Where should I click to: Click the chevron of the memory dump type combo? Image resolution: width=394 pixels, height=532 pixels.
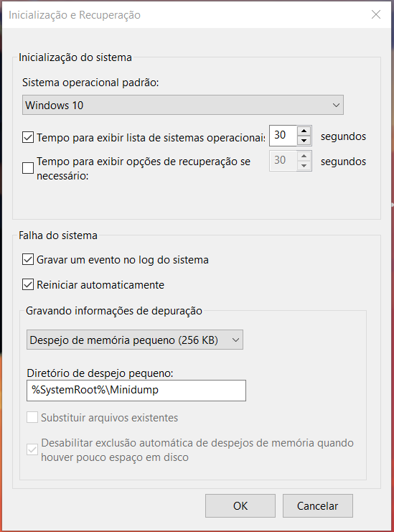coord(235,340)
